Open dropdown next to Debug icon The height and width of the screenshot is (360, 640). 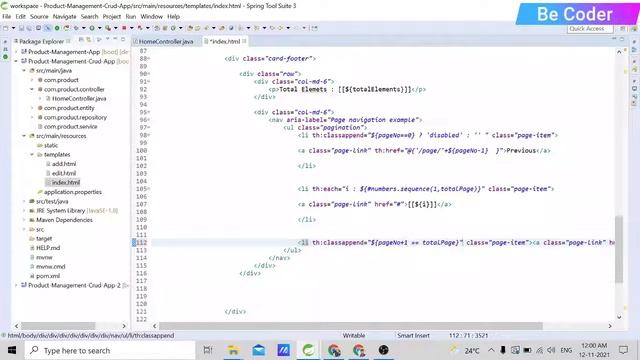point(84,28)
